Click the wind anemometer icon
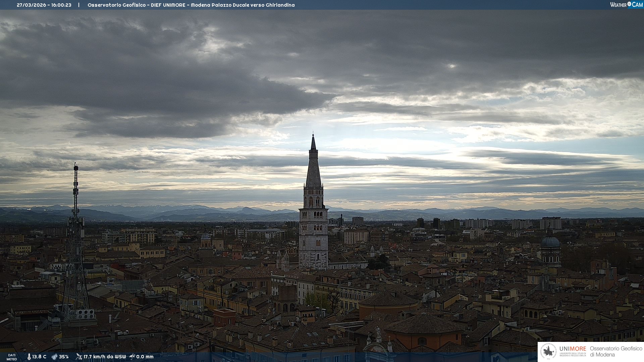The image size is (644, 362). point(79,357)
